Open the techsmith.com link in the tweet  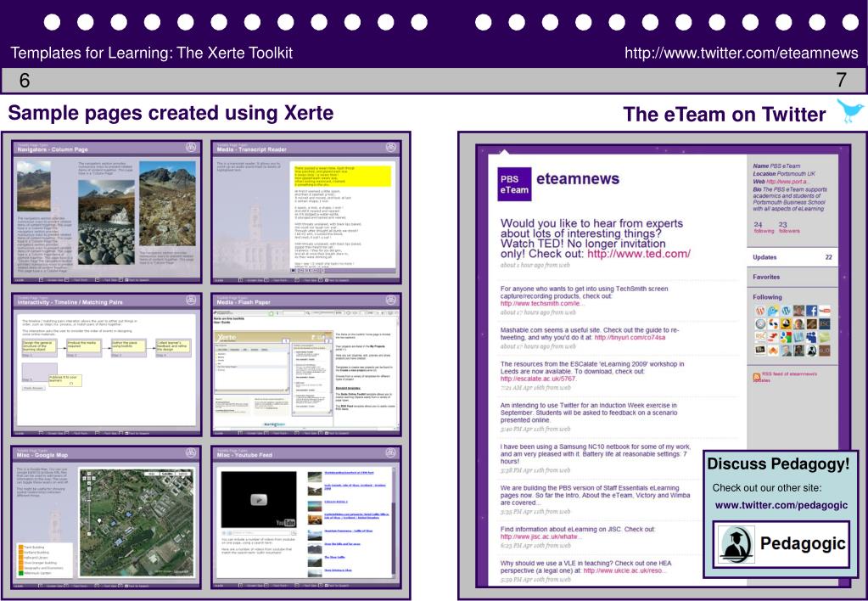tap(542, 304)
